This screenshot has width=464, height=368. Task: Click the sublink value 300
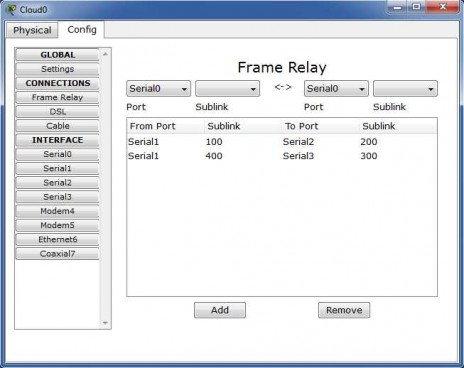click(369, 156)
